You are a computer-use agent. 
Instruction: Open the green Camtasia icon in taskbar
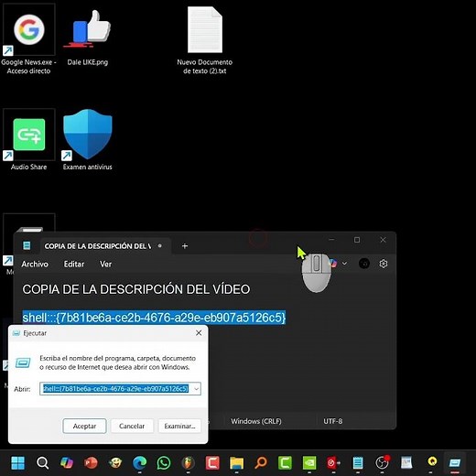click(x=285, y=463)
